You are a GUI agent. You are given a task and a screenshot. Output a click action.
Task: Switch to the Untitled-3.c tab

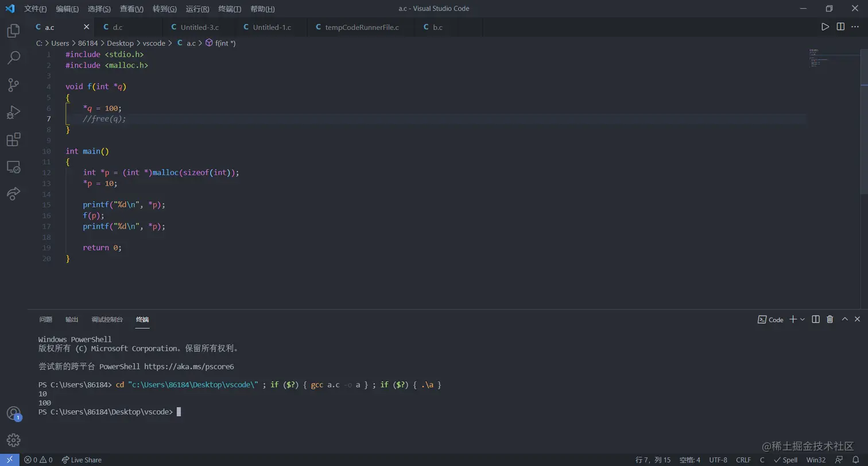(x=200, y=27)
